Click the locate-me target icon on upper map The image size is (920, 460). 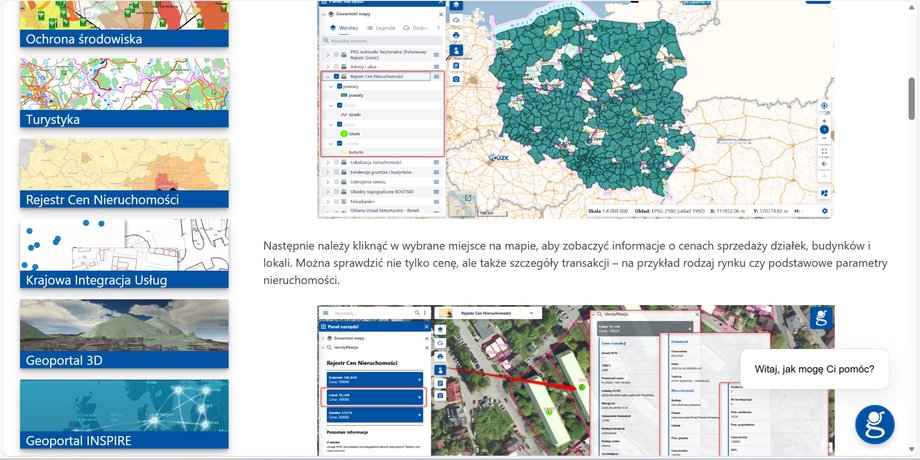(825, 106)
